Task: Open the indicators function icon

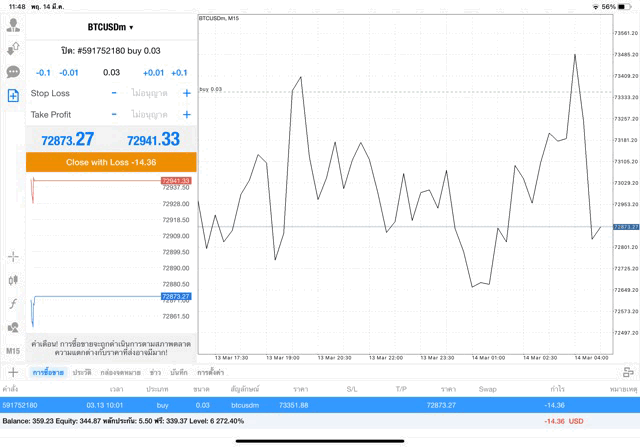Action: tap(13, 303)
